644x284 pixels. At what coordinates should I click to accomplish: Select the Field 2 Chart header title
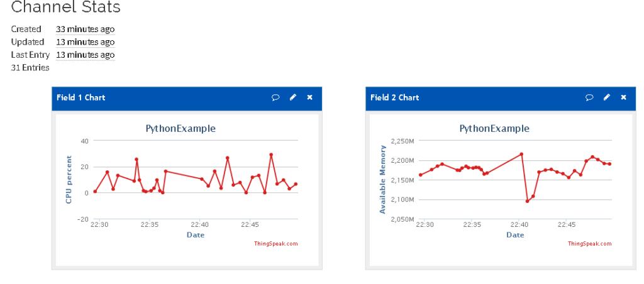click(395, 97)
